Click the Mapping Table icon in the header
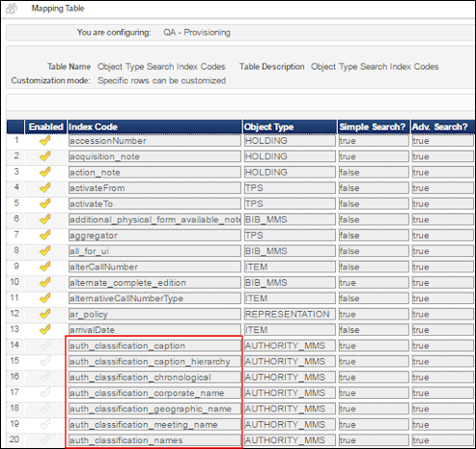The width and height of the screenshot is (476, 449). pyautogui.click(x=12, y=9)
